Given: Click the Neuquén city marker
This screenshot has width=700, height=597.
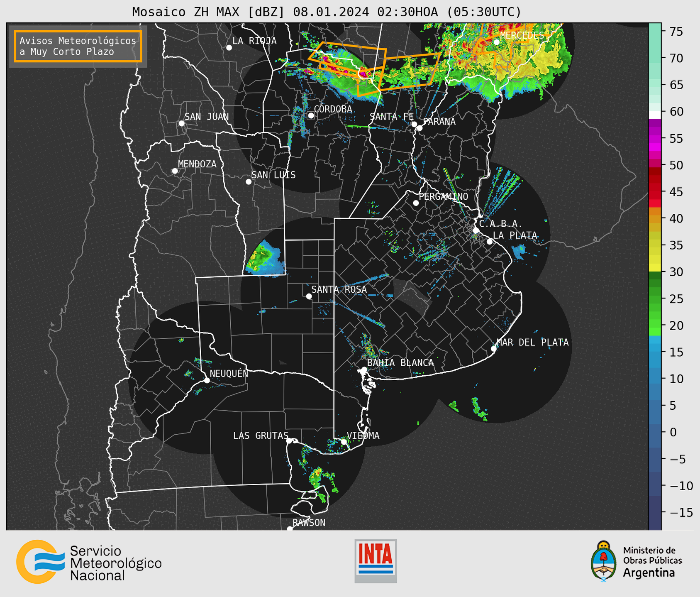Looking at the screenshot, I should point(207,380).
